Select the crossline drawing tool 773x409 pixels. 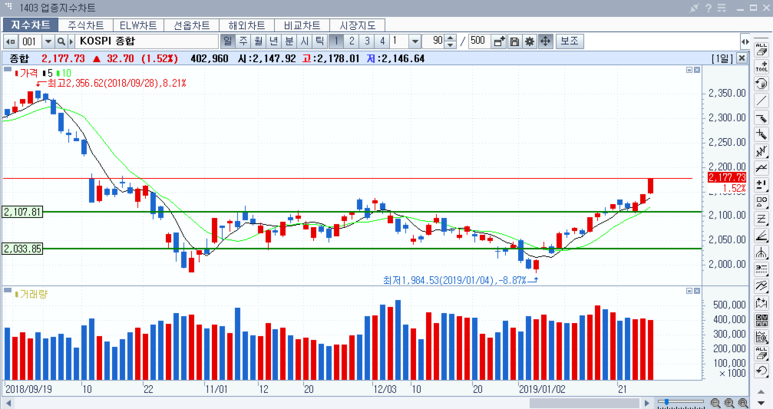tap(762, 134)
